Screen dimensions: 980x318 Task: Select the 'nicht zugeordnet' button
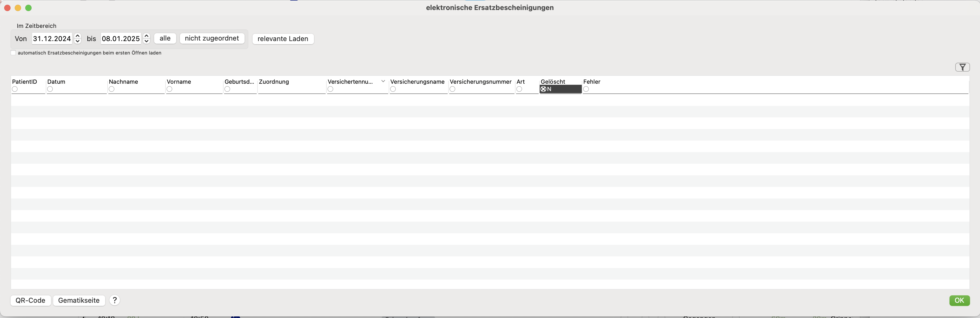coord(212,38)
